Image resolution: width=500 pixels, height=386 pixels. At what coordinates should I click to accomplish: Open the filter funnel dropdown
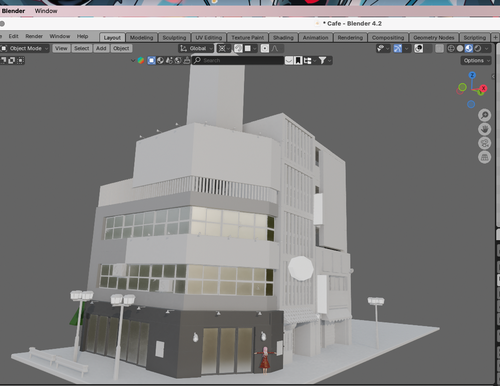[325, 61]
